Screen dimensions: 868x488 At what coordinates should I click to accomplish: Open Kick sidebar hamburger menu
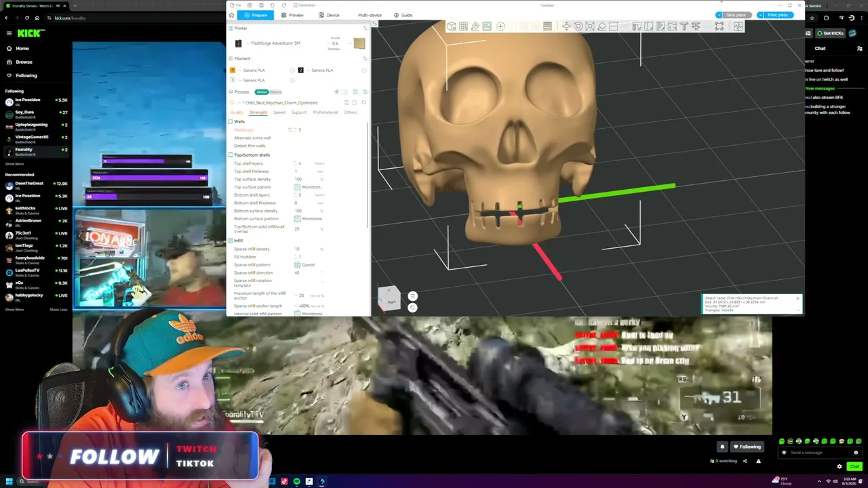point(9,33)
